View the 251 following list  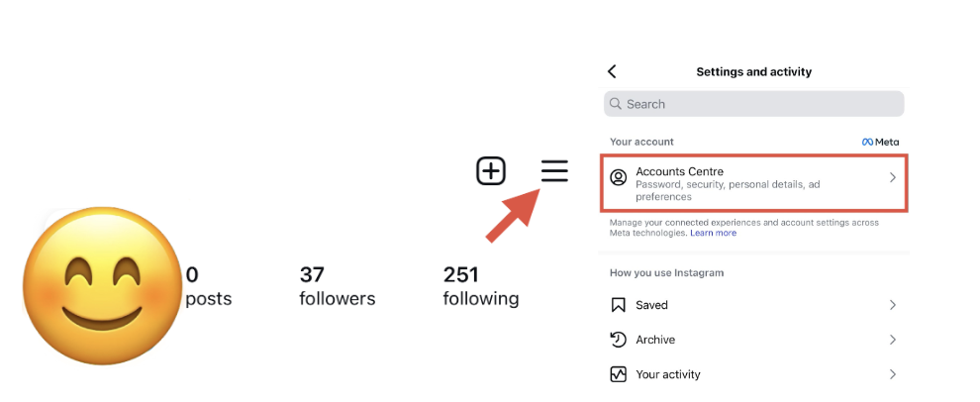pyautogui.click(x=480, y=286)
